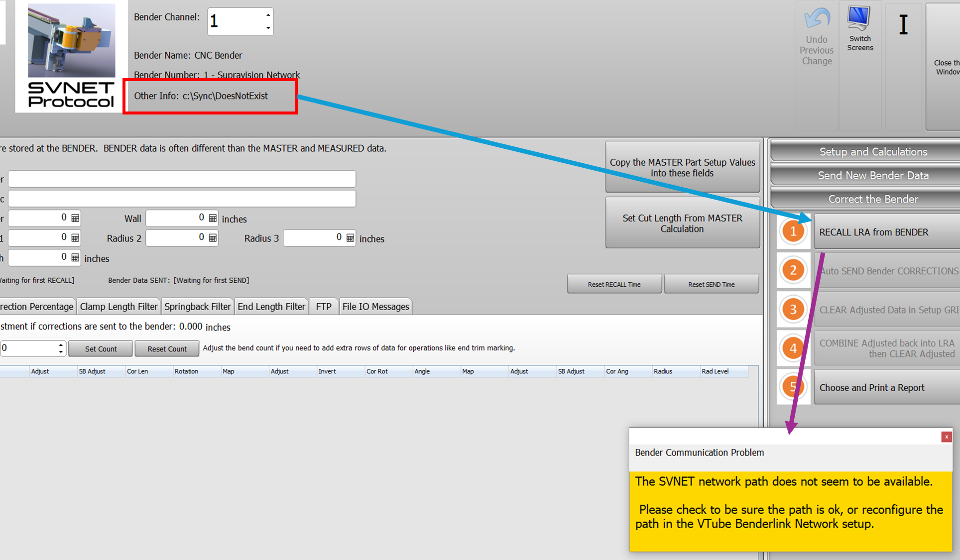Open calculator icon next to Radius 3
Image resolution: width=960 pixels, height=560 pixels.
pyautogui.click(x=350, y=238)
